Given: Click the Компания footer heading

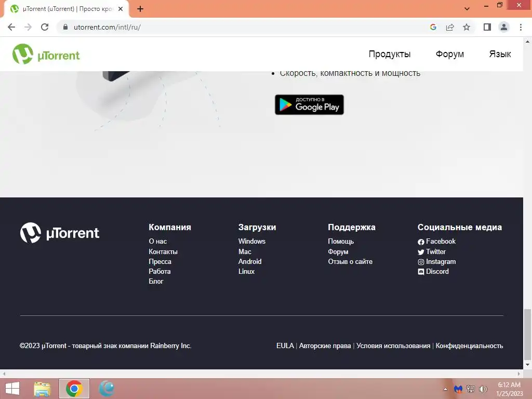Looking at the screenshot, I should pos(170,228).
